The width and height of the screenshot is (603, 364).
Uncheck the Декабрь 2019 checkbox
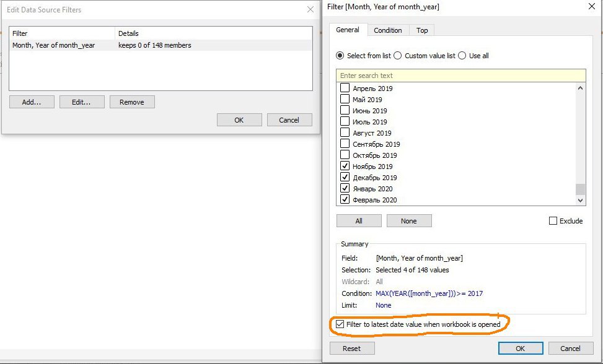pos(345,178)
